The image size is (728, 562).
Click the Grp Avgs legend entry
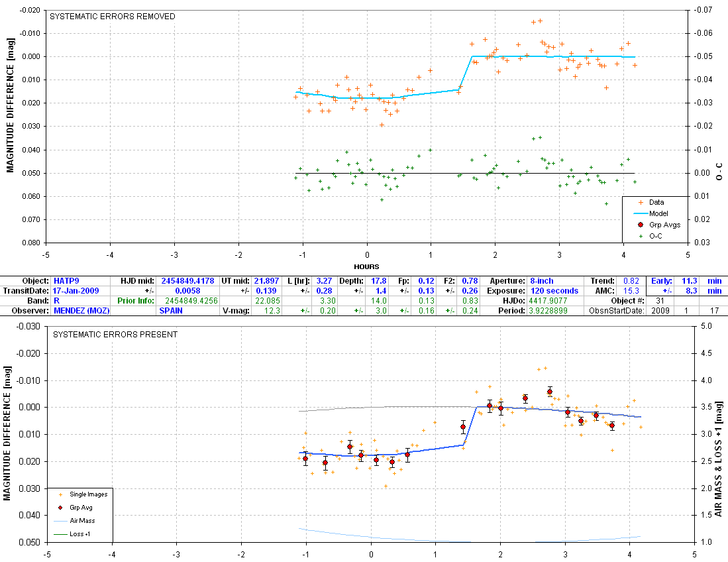click(x=659, y=225)
